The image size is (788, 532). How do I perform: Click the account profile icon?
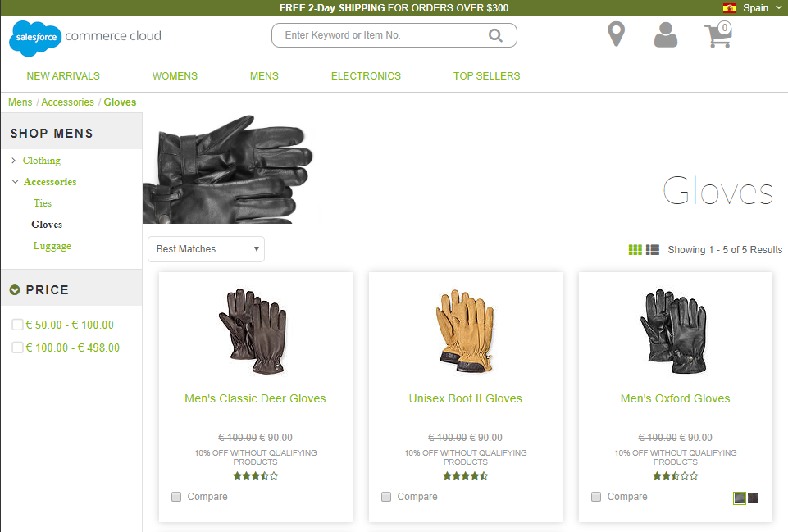(665, 35)
